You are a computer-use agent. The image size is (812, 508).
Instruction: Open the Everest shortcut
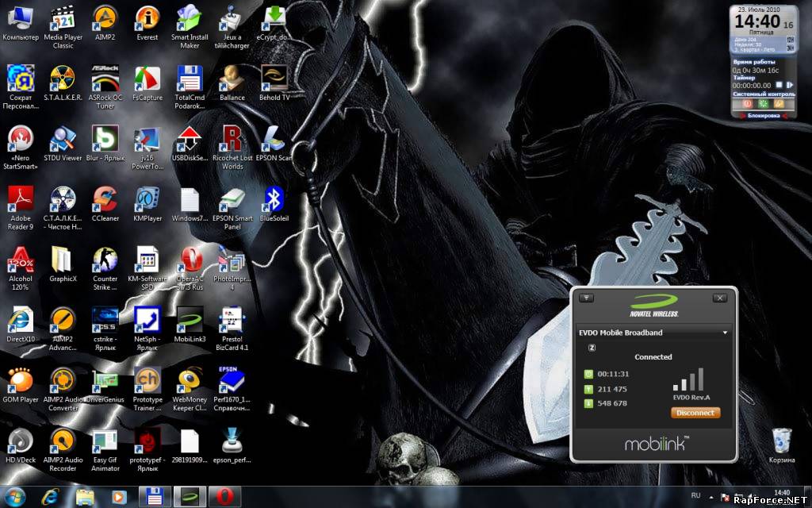147,23
